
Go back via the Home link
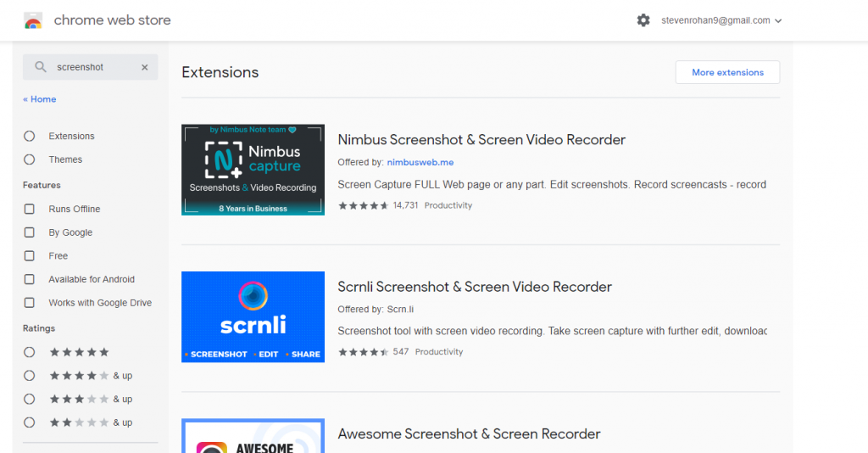[40, 99]
